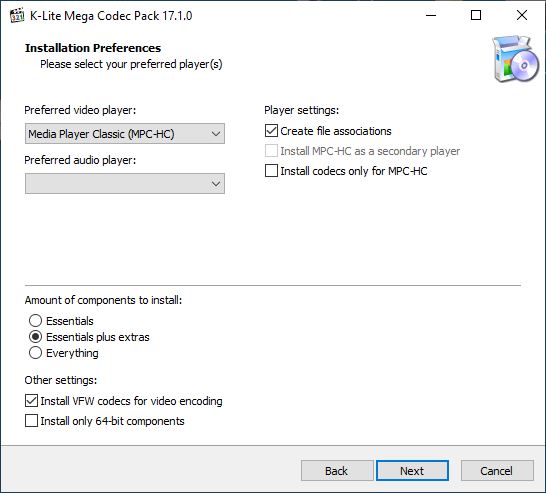Click the K-Lite title bar app icon
Viewport: 546px width, 493px height.
[17, 16]
